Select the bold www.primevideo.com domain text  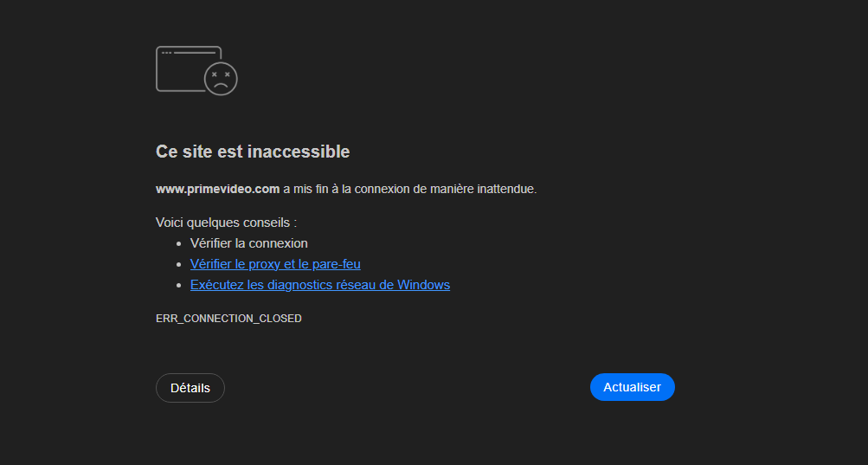(x=217, y=189)
